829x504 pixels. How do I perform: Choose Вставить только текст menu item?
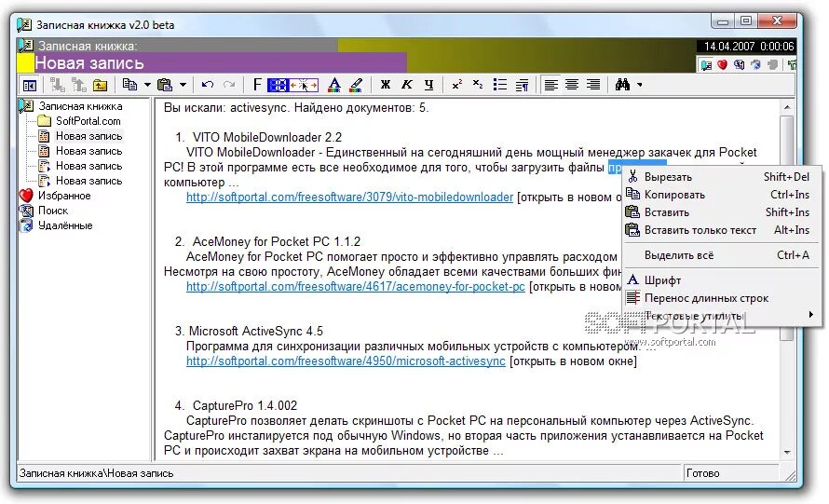(x=722, y=230)
